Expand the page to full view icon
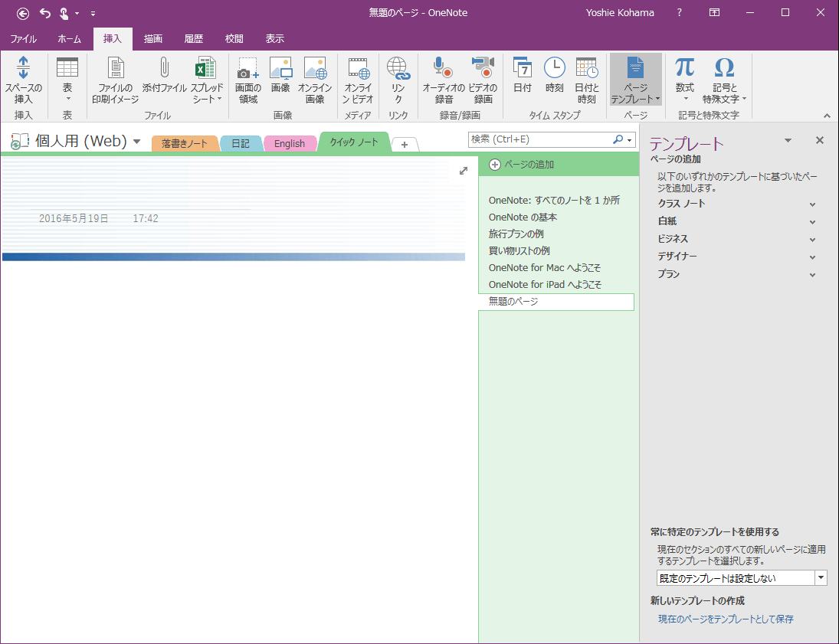This screenshot has width=839, height=644. 464,171
